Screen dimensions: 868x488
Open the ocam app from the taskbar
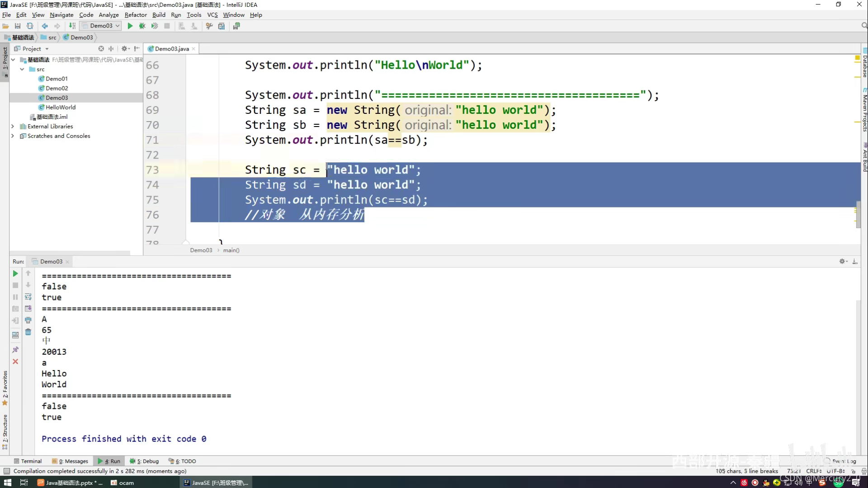[x=123, y=483]
